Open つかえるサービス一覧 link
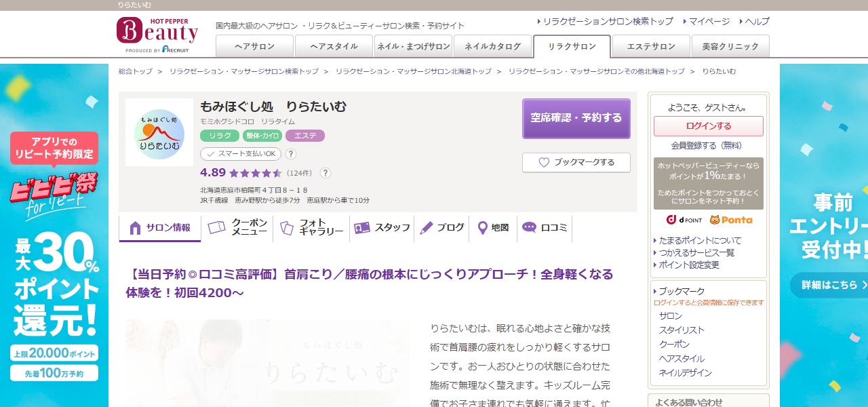The height and width of the screenshot is (407, 868). coord(697,252)
